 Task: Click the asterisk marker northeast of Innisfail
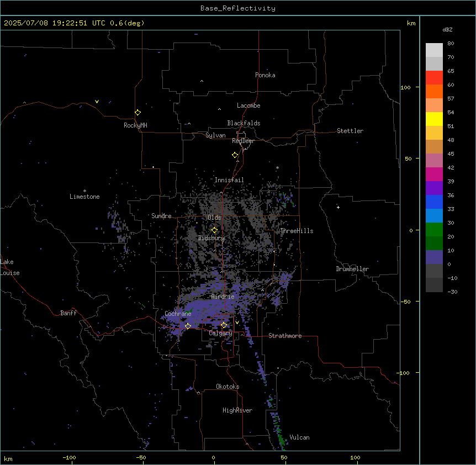[x=277, y=168]
